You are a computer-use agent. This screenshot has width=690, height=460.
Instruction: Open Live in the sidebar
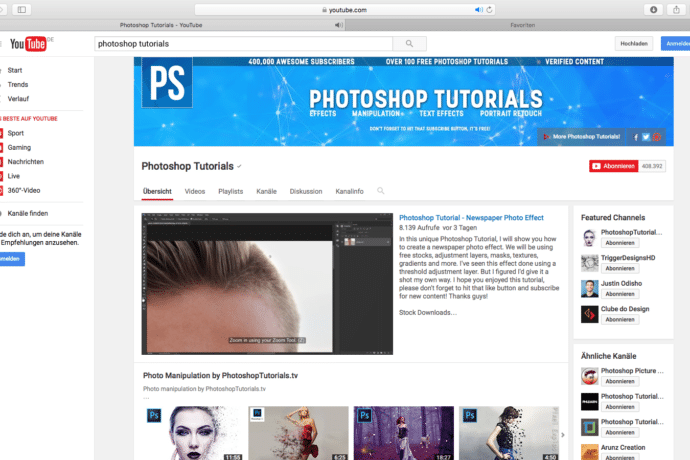coord(14,176)
